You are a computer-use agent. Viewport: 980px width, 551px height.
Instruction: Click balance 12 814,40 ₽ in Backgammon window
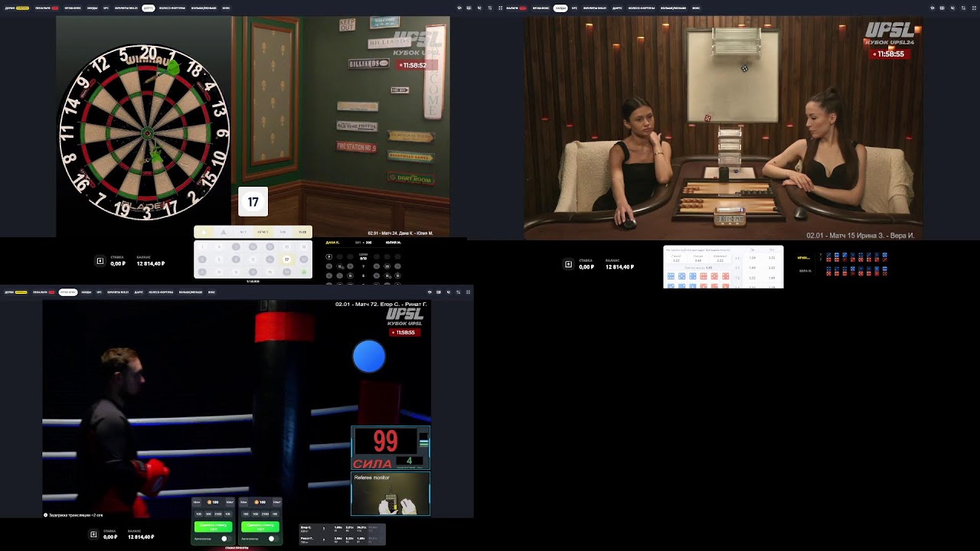pyautogui.click(x=619, y=267)
